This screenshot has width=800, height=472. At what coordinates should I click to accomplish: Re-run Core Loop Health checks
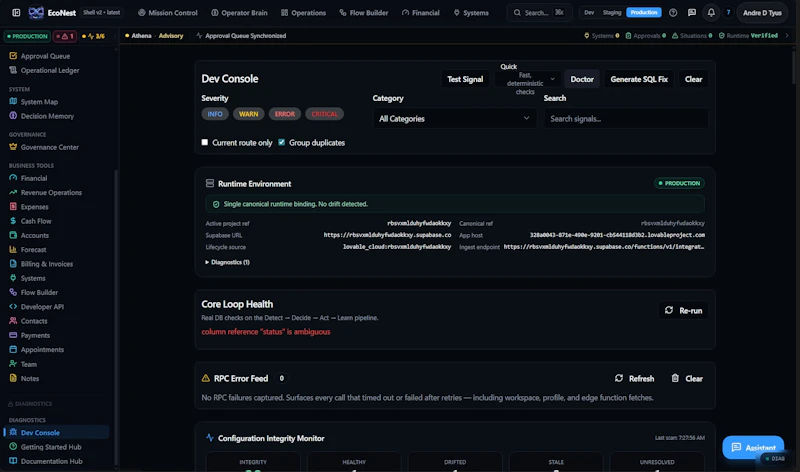point(684,310)
